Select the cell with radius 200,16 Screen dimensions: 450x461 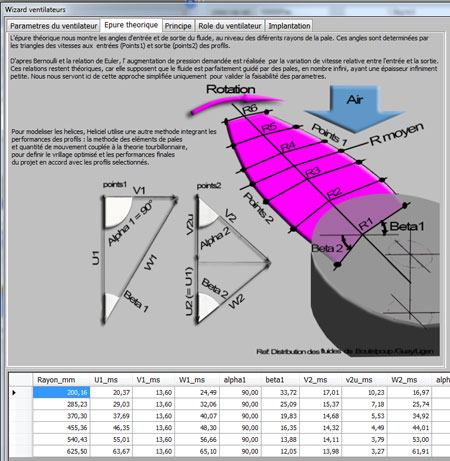(x=61, y=392)
